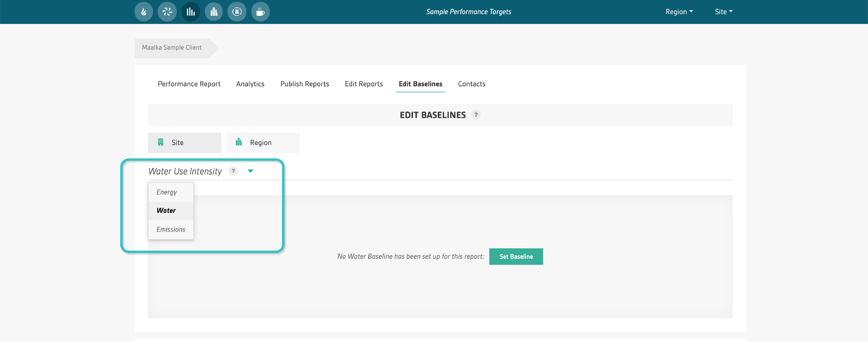Select the bar chart icon in top bar

(x=191, y=12)
